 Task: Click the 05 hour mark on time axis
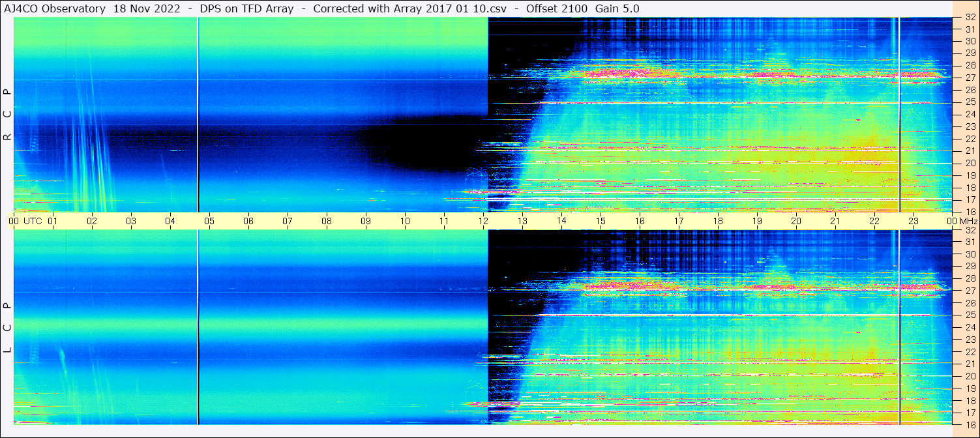point(209,221)
